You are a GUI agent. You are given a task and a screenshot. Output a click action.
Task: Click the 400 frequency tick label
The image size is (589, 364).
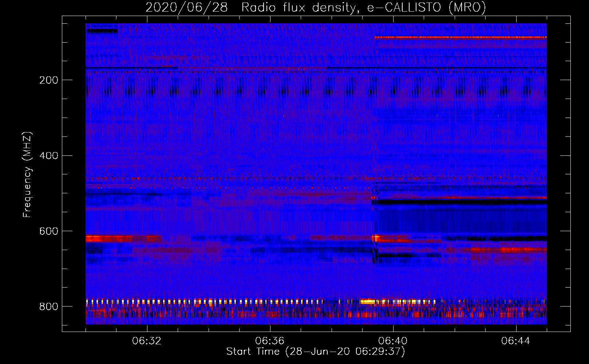coord(49,156)
